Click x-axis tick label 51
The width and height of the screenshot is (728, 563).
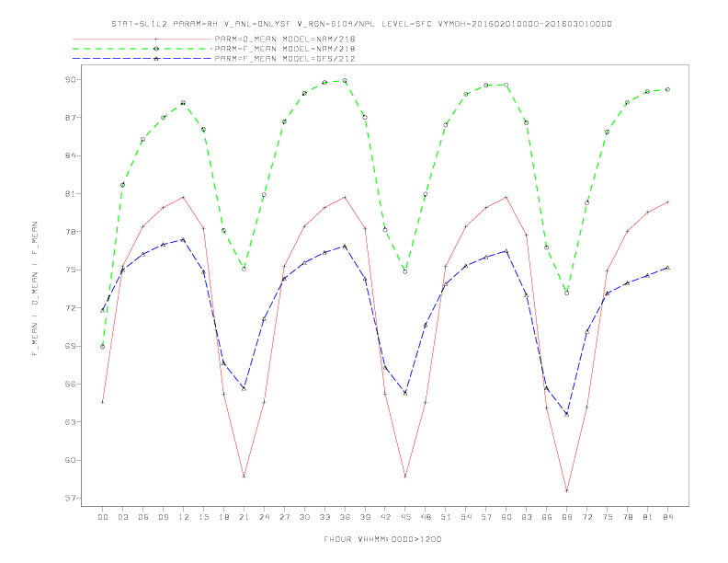[x=446, y=517]
